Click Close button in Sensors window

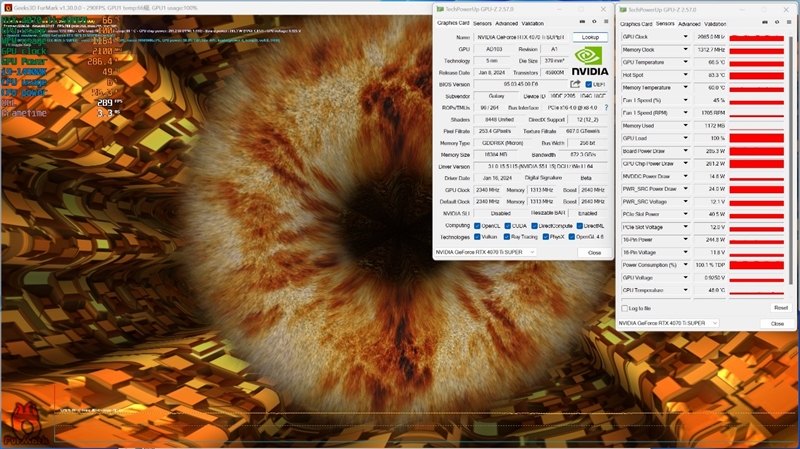coord(777,323)
